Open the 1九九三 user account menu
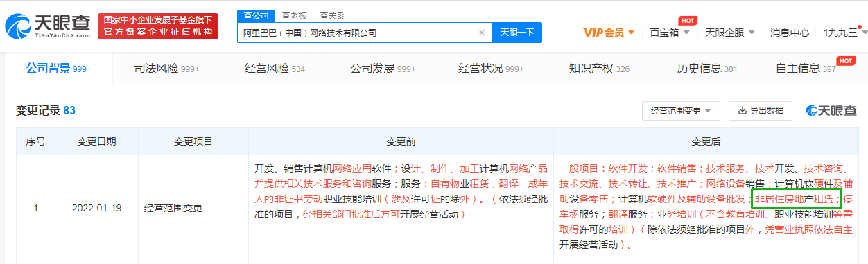 pos(844,33)
